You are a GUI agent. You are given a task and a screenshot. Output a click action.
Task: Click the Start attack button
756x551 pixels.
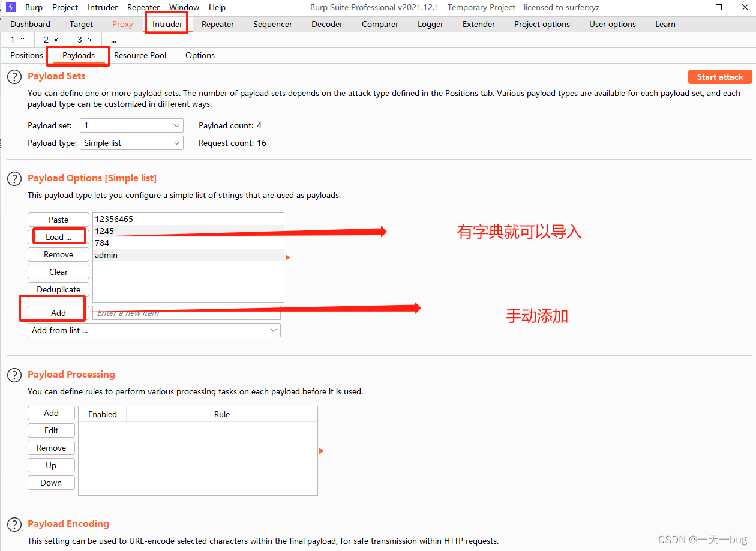[x=720, y=77]
